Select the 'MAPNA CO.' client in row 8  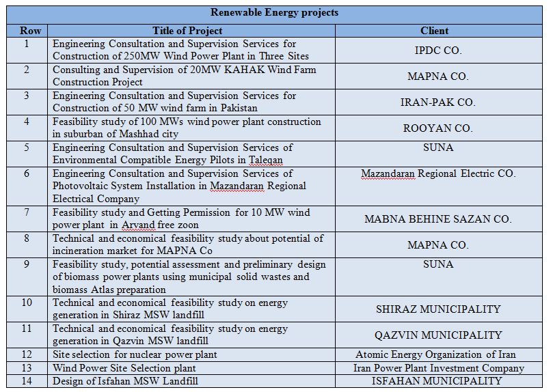click(438, 245)
